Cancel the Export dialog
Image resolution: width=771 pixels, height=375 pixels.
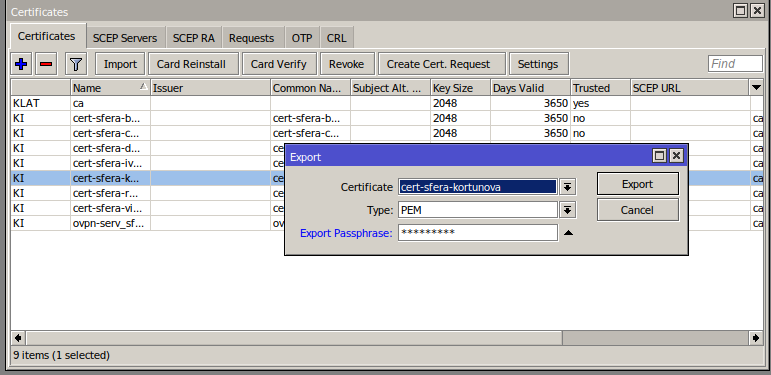click(x=638, y=210)
